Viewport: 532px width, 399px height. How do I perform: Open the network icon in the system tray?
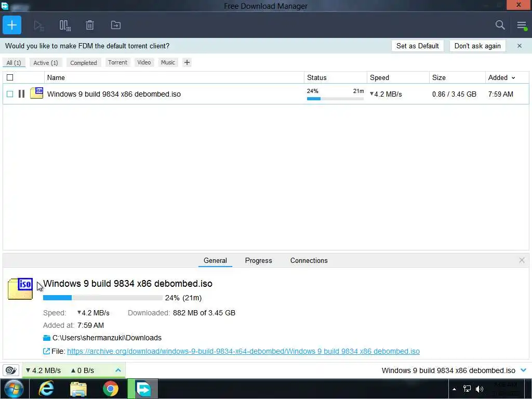coord(467,389)
